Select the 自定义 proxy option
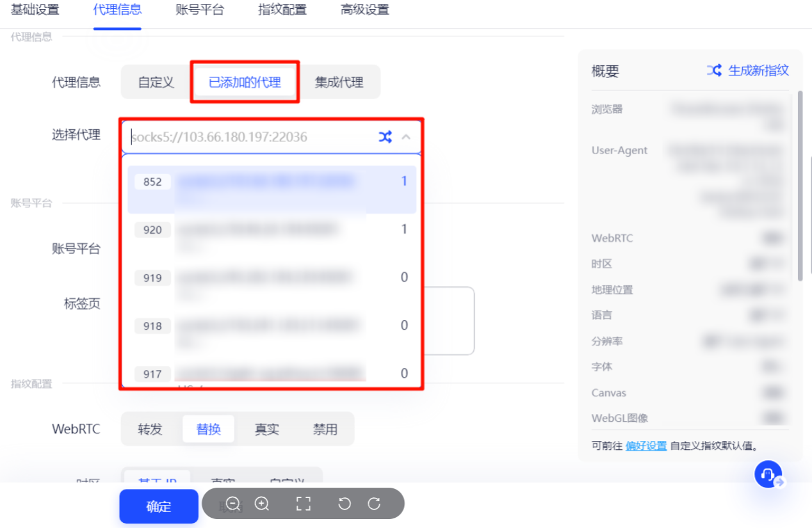 pos(156,83)
